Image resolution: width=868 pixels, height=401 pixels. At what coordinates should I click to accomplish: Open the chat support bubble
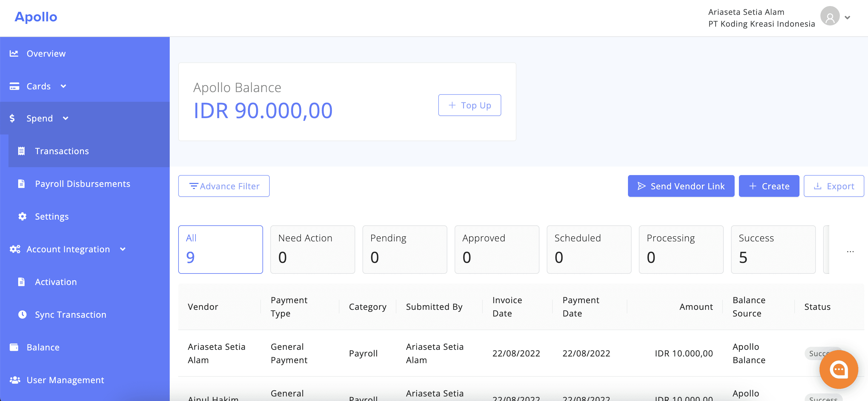click(839, 370)
